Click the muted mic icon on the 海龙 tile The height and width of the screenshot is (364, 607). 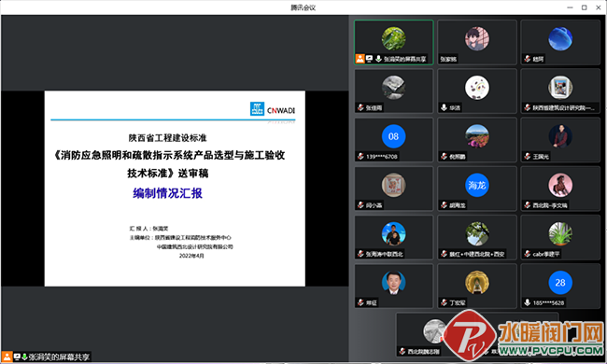pyautogui.click(x=444, y=205)
